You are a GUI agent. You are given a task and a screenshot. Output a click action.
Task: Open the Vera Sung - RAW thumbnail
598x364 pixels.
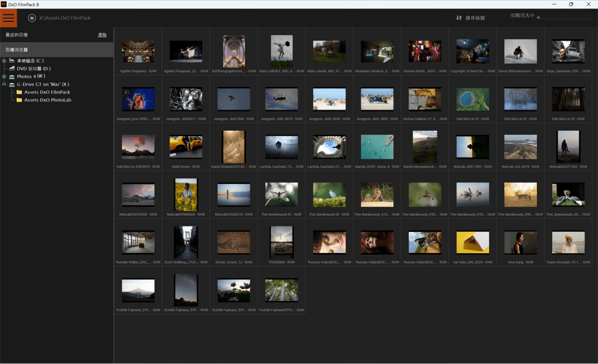coord(520,242)
